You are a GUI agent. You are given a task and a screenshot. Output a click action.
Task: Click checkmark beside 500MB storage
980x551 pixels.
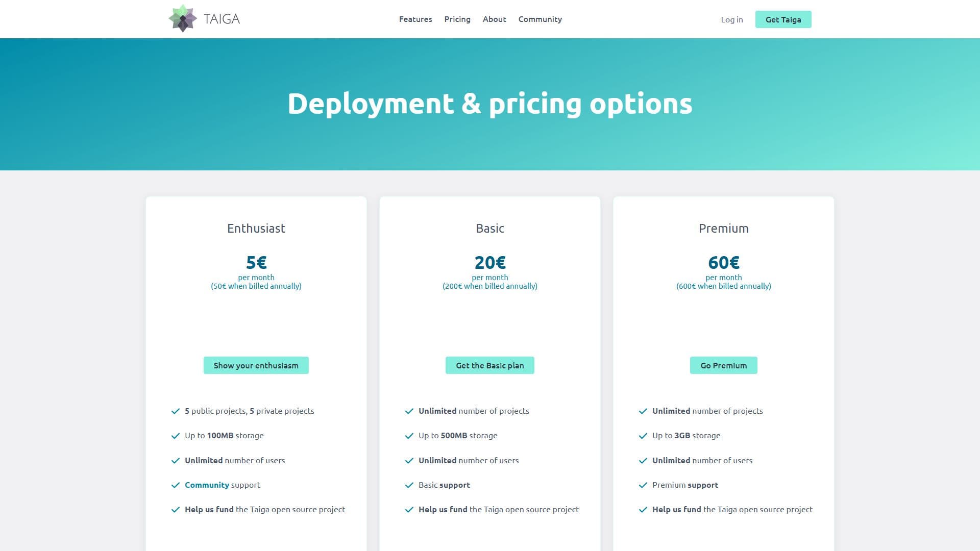click(x=409, y=436)
